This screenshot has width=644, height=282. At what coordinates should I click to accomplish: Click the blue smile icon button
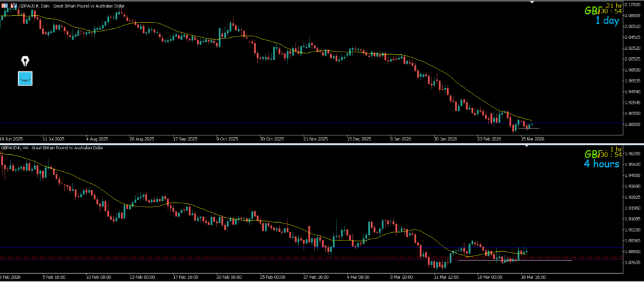tap(25, 78)
